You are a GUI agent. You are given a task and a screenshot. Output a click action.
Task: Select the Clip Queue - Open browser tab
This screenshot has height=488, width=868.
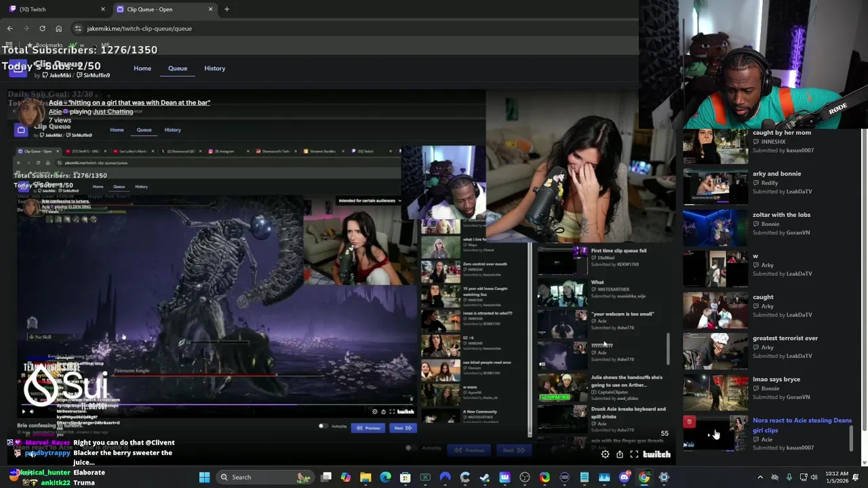(164, 9)
